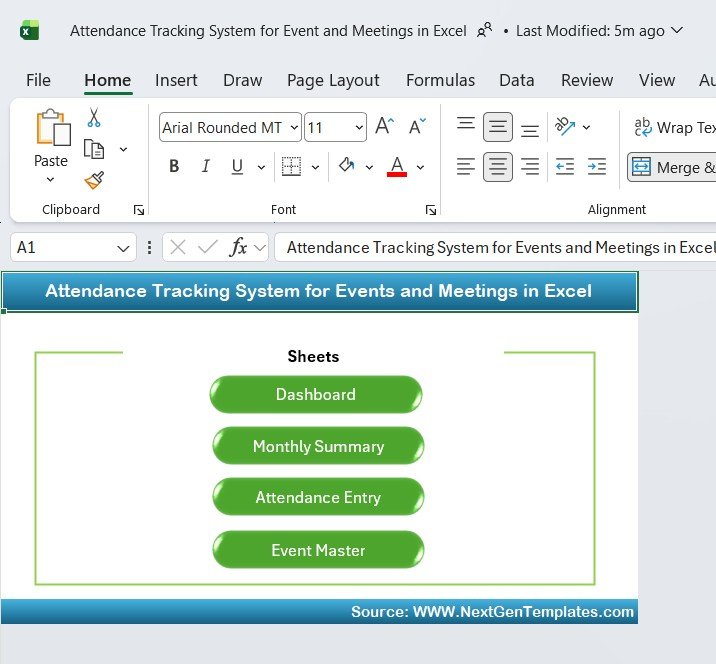Image resolution: width=716 pixels, height=664 pixels.
Task: Toggle Bold formatting
Action: (174, 167)
